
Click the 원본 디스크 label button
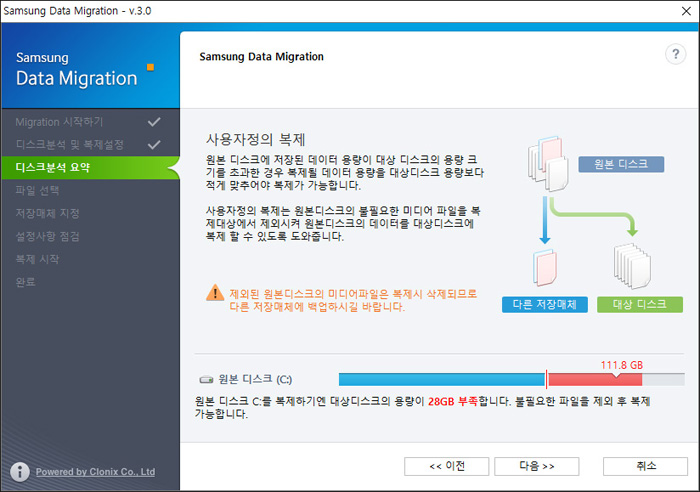621,164
